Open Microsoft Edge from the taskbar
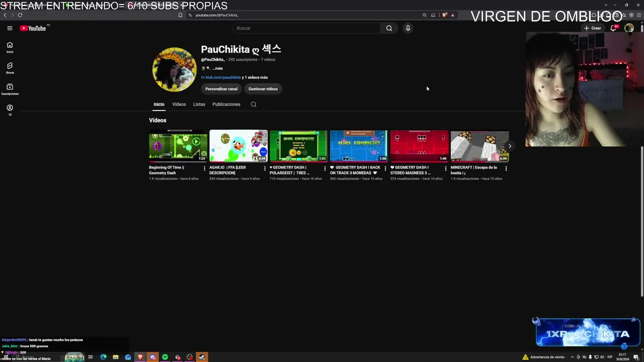644x362 pixels. click(103, 357)
